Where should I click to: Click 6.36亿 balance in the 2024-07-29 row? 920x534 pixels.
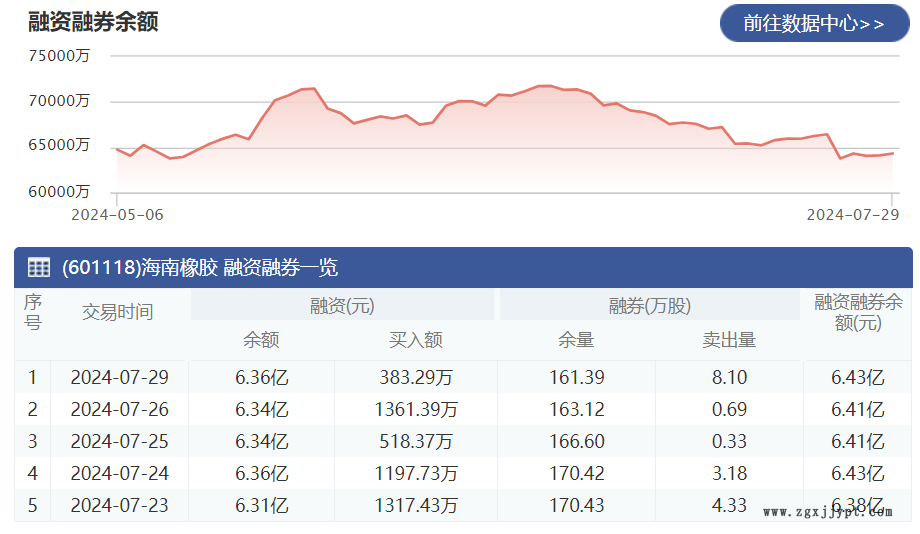click(262, 377)
